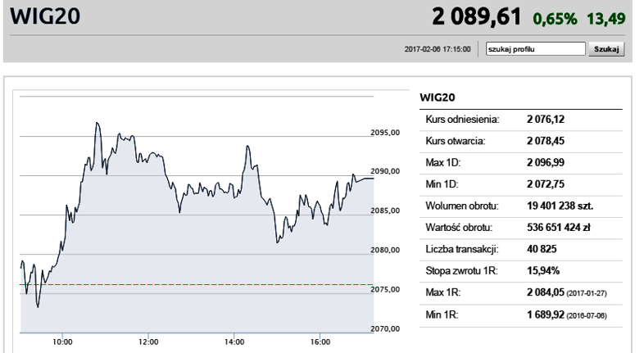The height and width of the screenshot is (353, 644).
Task: Click the 'Stopa zwrotu 1R:' label
Action: tap(461, 271)
